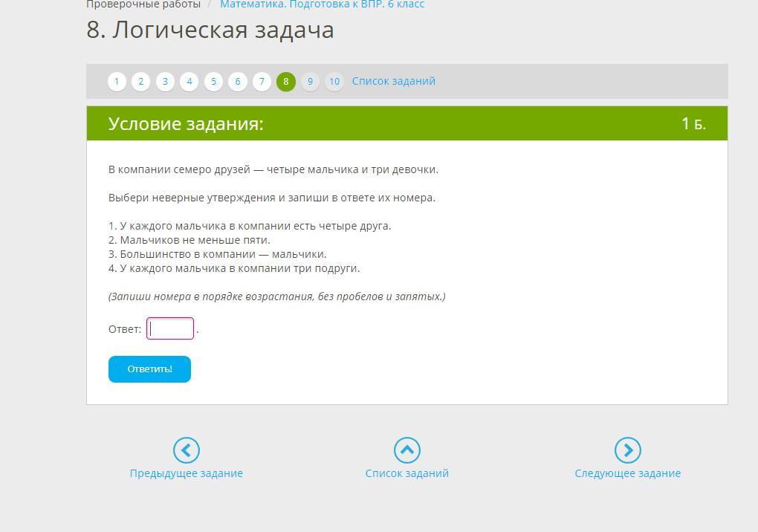Go to task number 4
This screenshot has width=758, height=532.
tap(189, 81)
